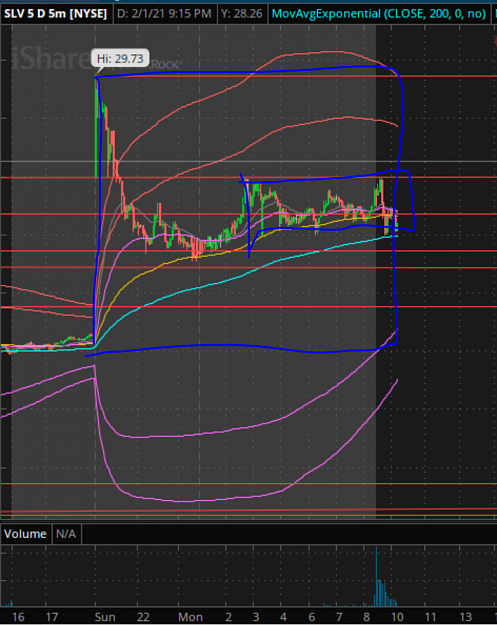The image size is (497, 625).
Task: Select the 11 label on time axis
Action: pyautogui.click(x=430, y=617)
